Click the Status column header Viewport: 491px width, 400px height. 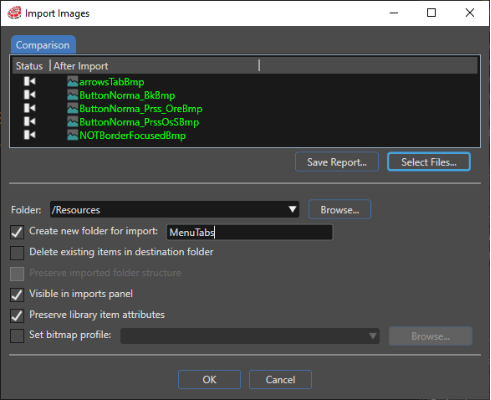pyautogui.click(x=30, y=66)
